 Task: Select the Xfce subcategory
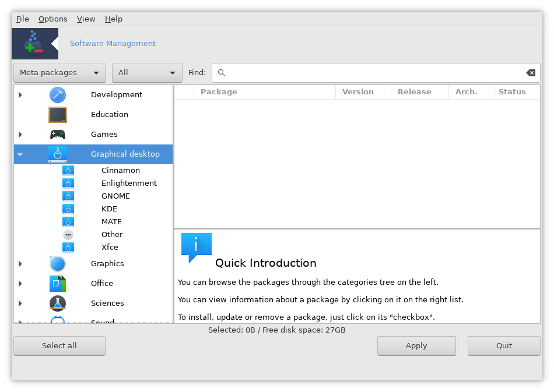pyautogui.click(x=110, y=248)
